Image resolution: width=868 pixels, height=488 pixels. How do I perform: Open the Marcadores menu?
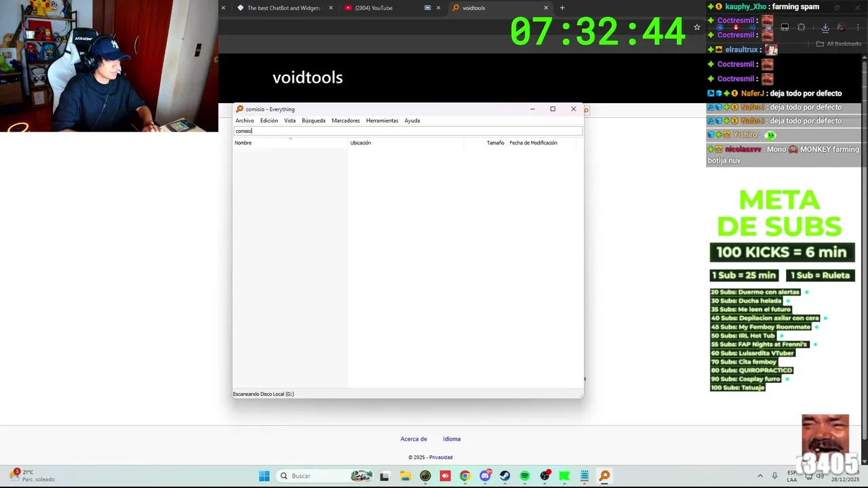pyautogui.click(x=346, y=121)
